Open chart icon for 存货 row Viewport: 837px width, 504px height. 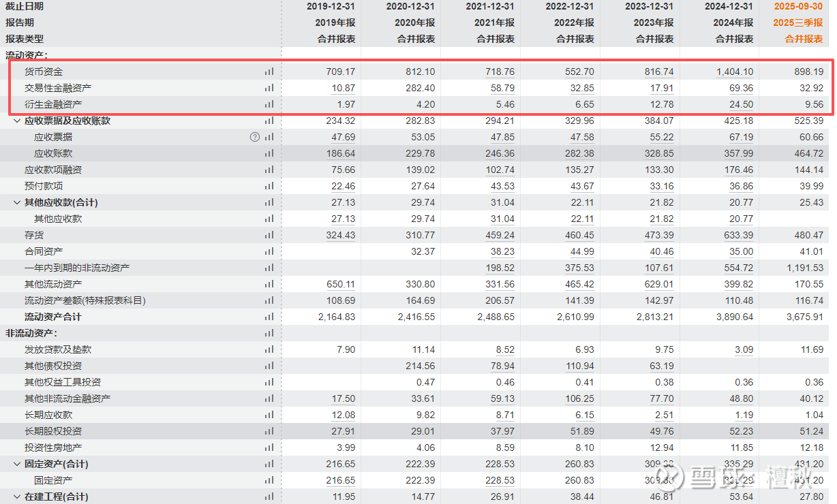click(x=269, y=235)
